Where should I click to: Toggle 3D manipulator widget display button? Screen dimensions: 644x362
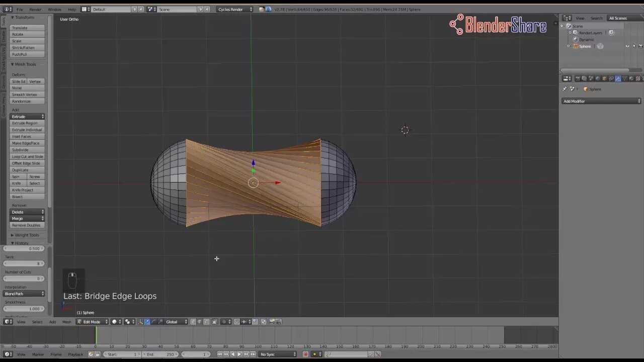pos(140,322)
